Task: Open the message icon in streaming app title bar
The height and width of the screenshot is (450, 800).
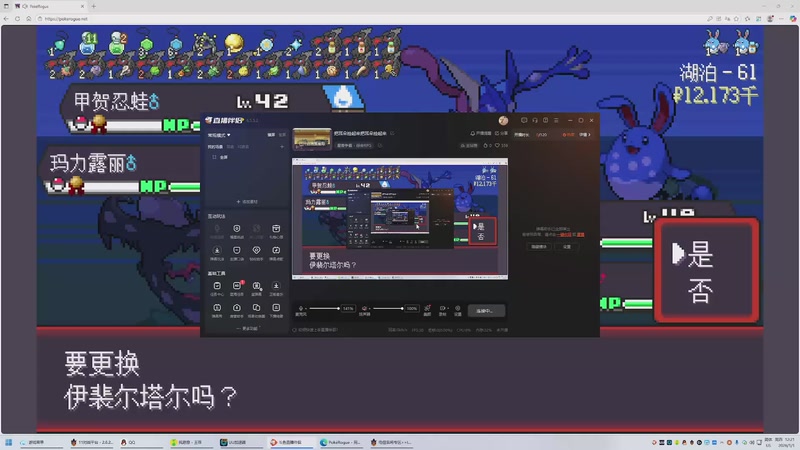Action: click(x=524, y=120)
